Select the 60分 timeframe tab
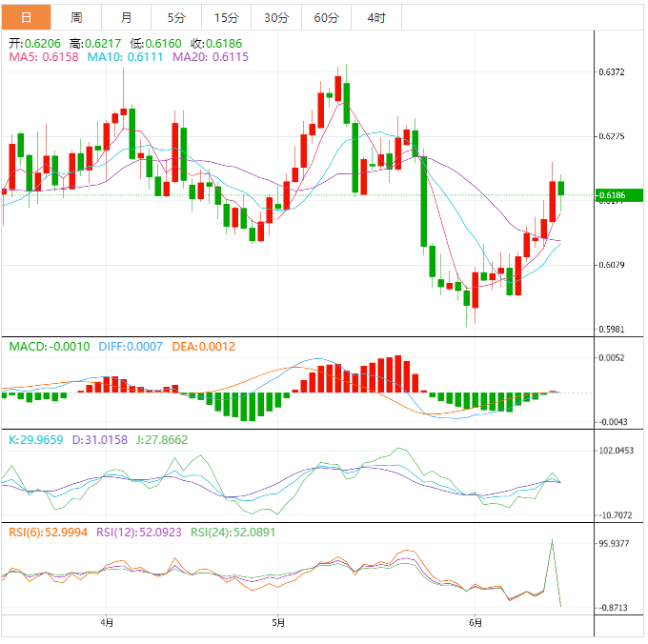The height and width of the screenshot is (644, 648). (326, 18)
